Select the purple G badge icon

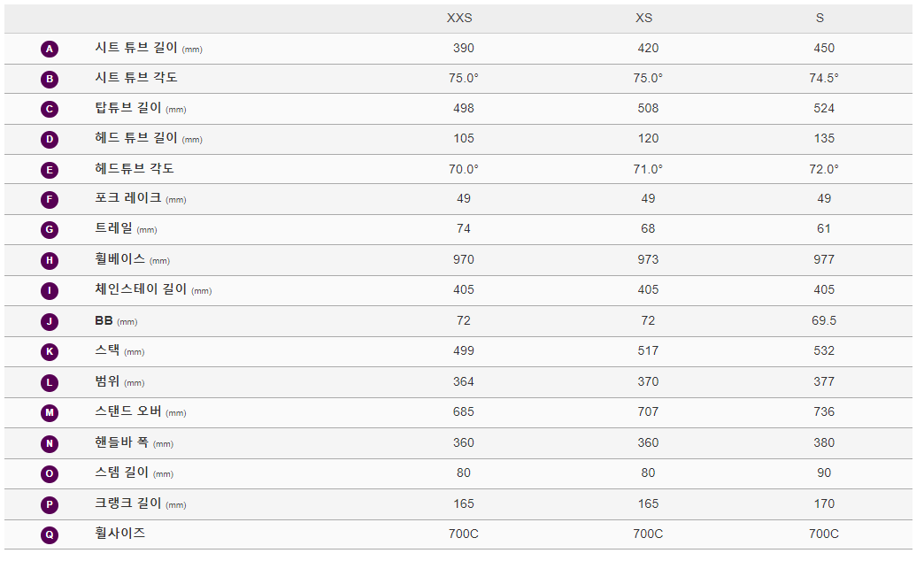coord(50,230)
